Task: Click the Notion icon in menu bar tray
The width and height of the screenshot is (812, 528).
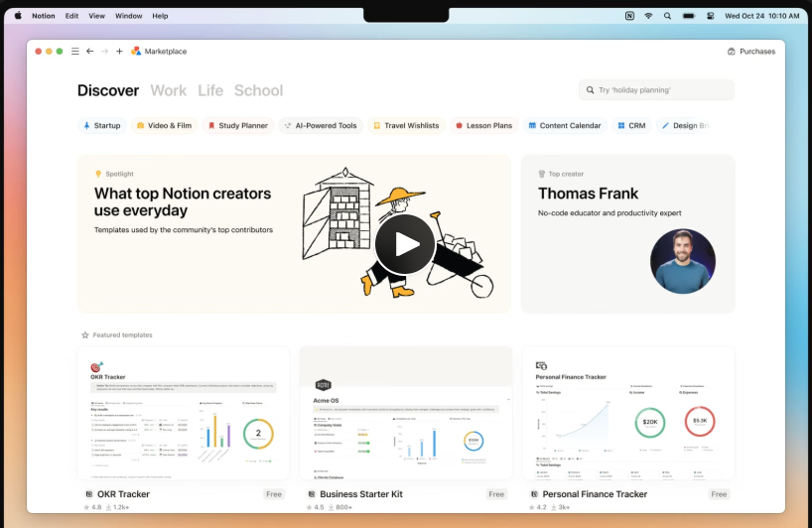Action: click(x=629, y=16)
